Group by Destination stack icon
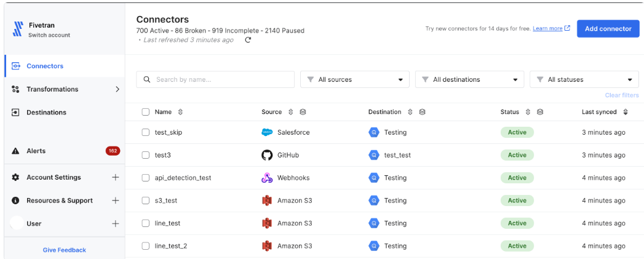 point(422,112)
